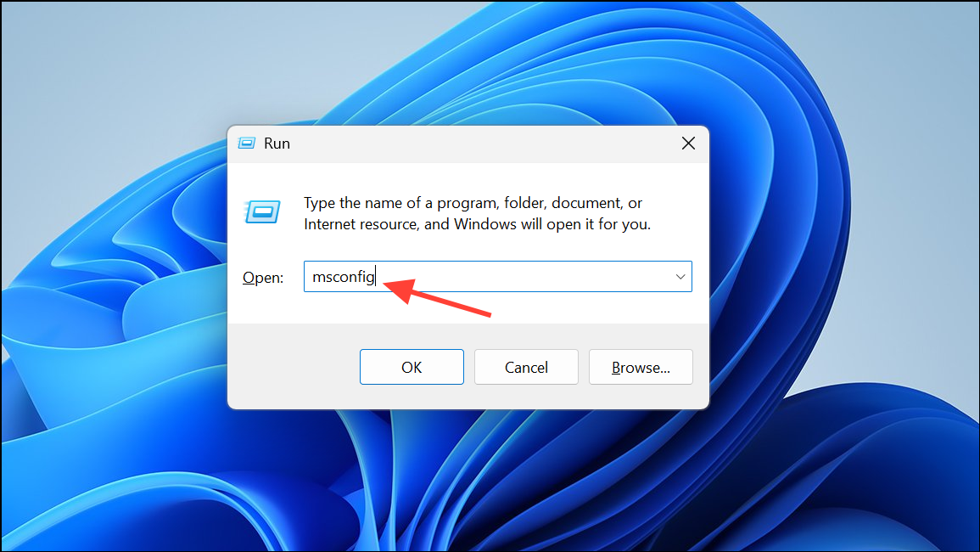Click the phrase "folder, document, or" in dialog
This screenshot has width=980, height=552.
pos(573,203)
